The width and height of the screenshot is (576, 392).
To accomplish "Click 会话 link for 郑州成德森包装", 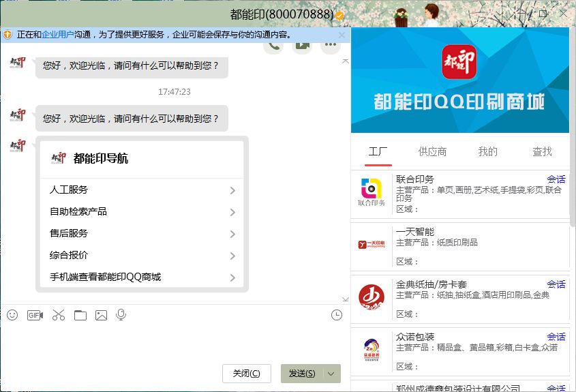I will point(556,388).
